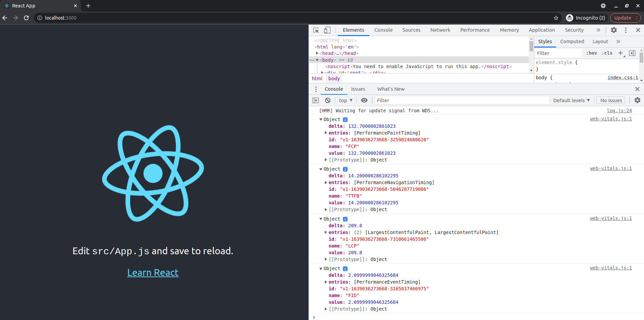Show more DevTools tabs chevron
Screen dimensions: 644x320
click(x=598, y=30)
